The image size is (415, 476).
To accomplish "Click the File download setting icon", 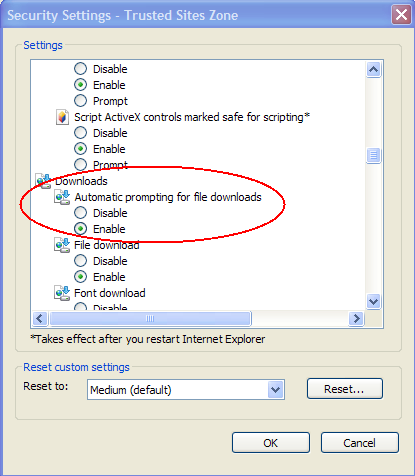I will [62, 245].
